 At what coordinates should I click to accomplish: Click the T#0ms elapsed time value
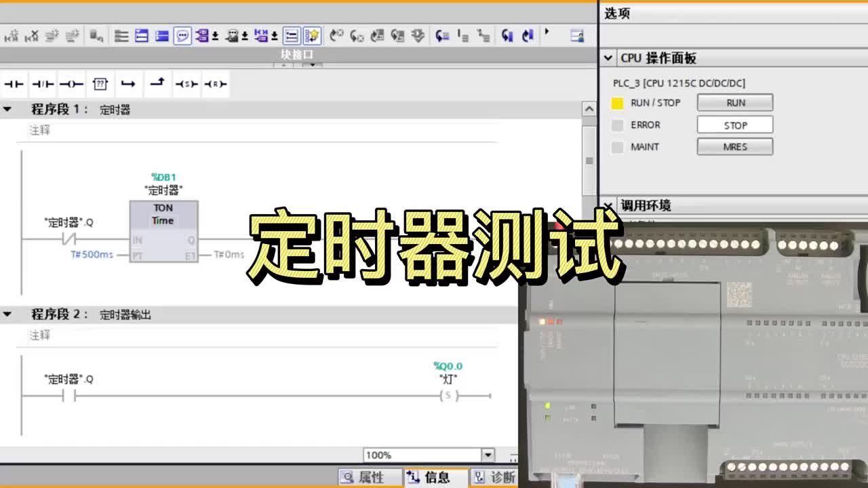pyautogui.click(x=229, y=255)
